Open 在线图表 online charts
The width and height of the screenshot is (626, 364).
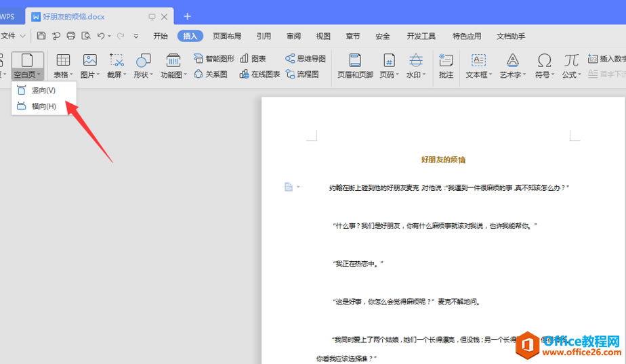259,74
